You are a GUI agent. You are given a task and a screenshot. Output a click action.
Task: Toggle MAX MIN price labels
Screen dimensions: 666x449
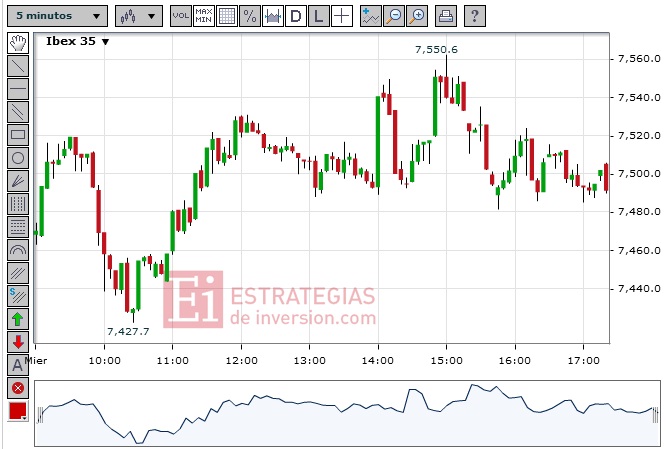tap(203, 16)
